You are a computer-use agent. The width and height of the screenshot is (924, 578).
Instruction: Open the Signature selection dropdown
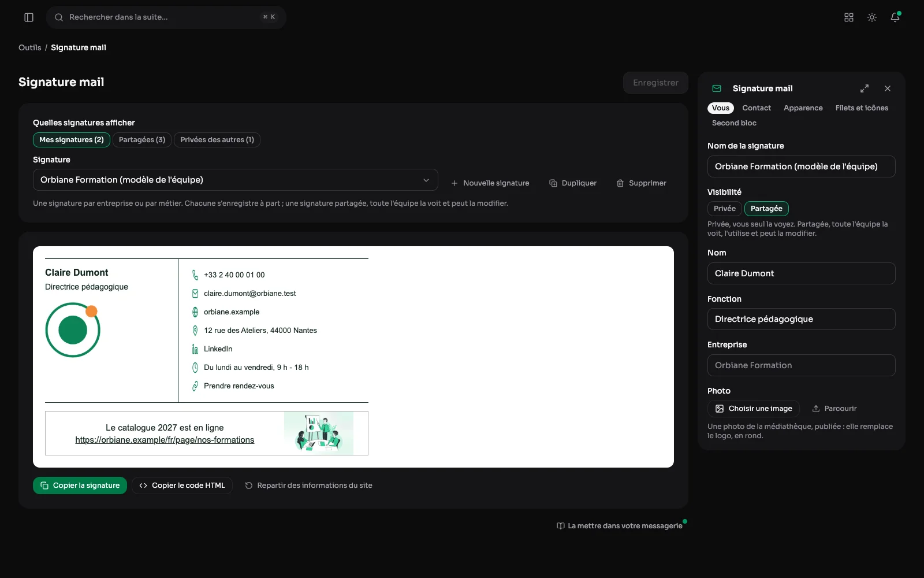coord(235,180)
